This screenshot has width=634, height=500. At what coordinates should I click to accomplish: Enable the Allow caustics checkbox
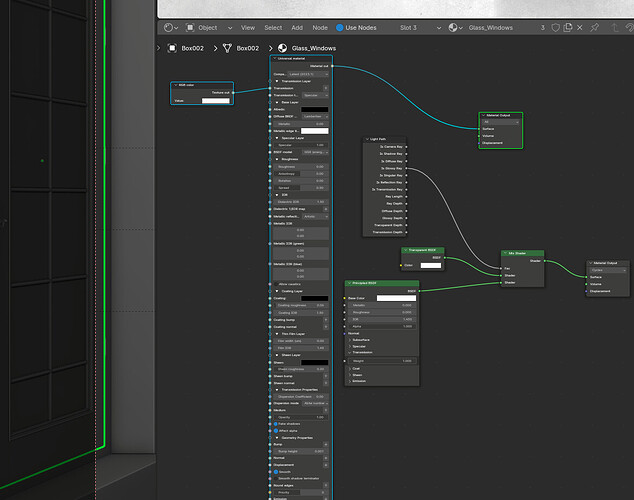pyautogui.click(x=276, y=284)
